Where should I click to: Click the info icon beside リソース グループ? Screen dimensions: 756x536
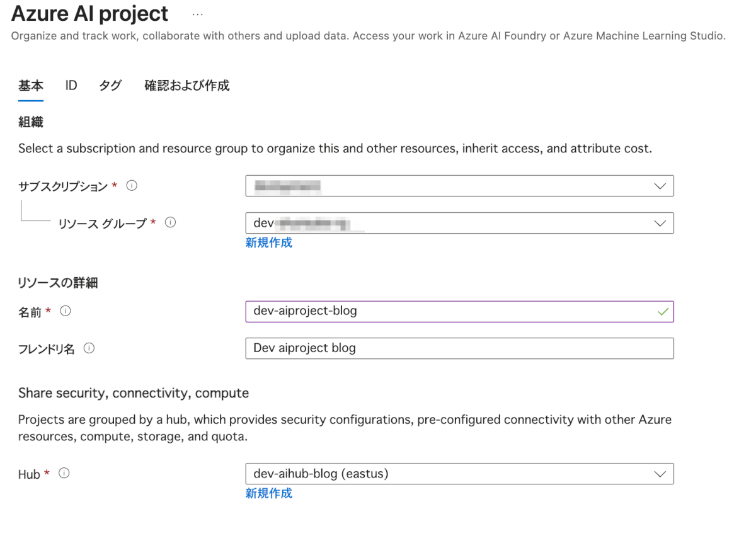tap(170, 222)
